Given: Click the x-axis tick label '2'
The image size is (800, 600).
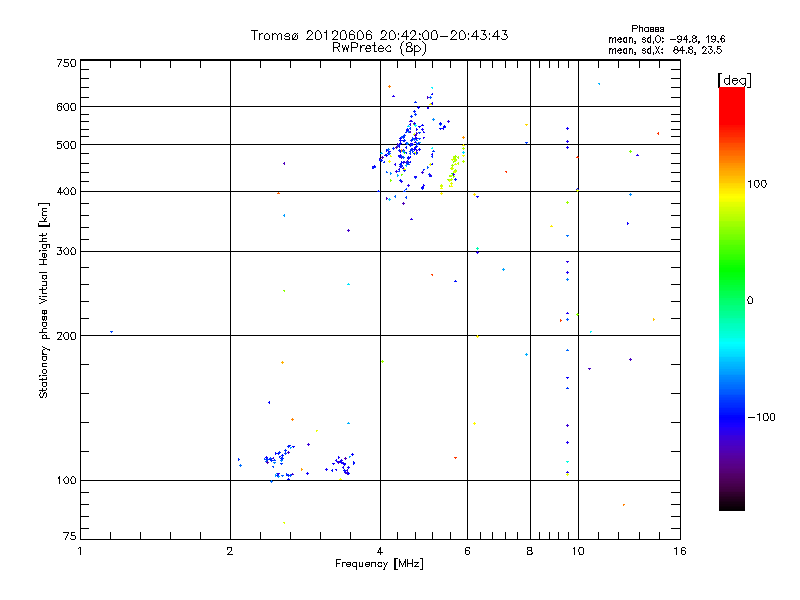Looking at the screenshot, I should click(x=230, y=551).
